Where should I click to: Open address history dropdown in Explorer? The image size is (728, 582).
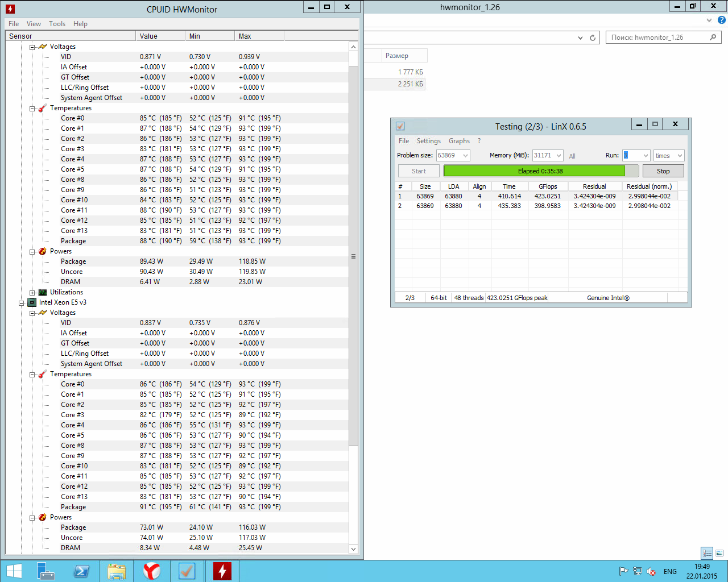tap(580, 38)
